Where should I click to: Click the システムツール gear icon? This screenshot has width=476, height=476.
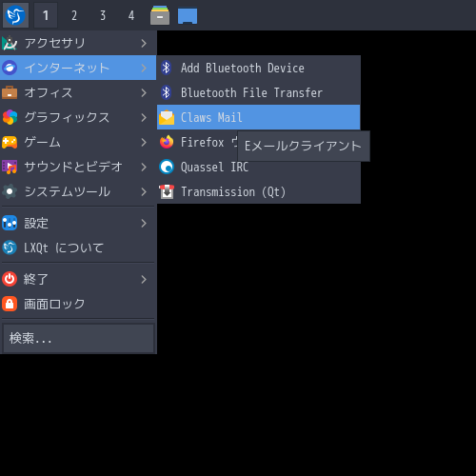tap(10, 191)
